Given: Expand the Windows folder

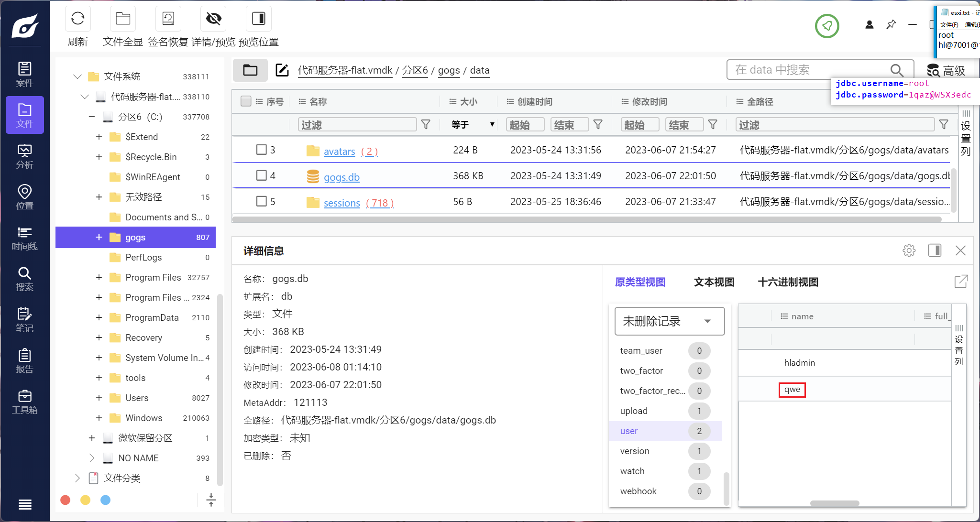Looking at the screenshot, I should tap(99, 418).
